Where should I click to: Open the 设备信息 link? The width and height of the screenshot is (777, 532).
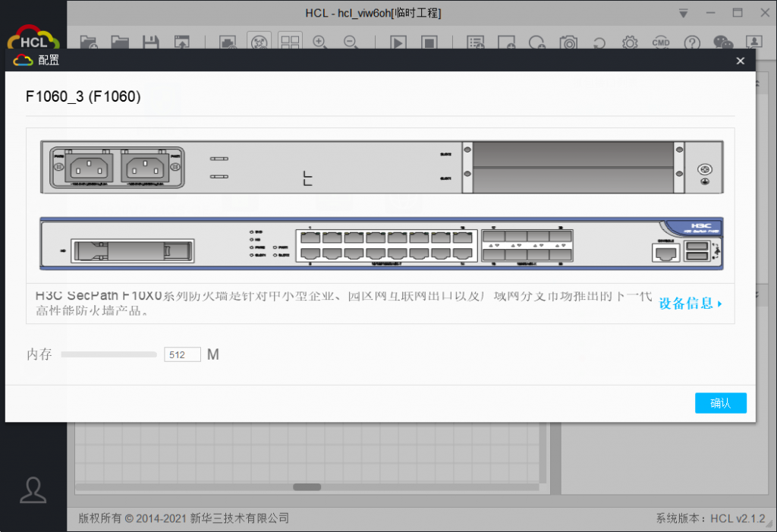(690, 304)
